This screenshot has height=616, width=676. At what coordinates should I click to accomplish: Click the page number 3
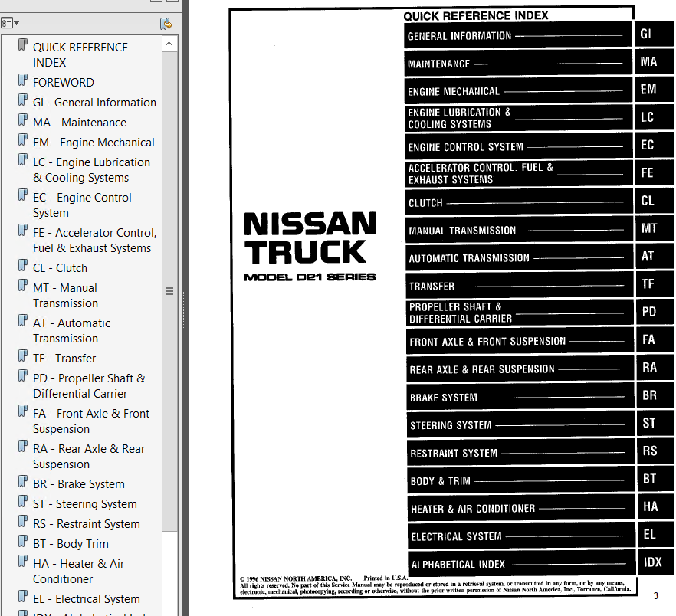[656, 596]
